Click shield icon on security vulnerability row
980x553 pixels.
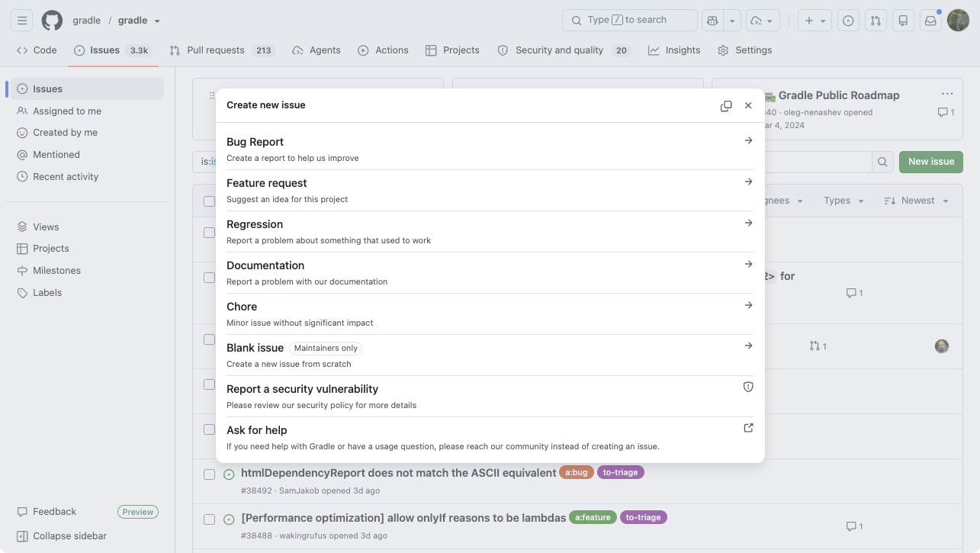[x=748, y=387]
